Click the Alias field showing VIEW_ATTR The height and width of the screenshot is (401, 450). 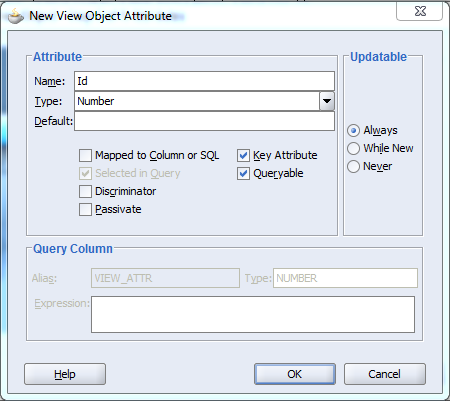tap(165, 278)
